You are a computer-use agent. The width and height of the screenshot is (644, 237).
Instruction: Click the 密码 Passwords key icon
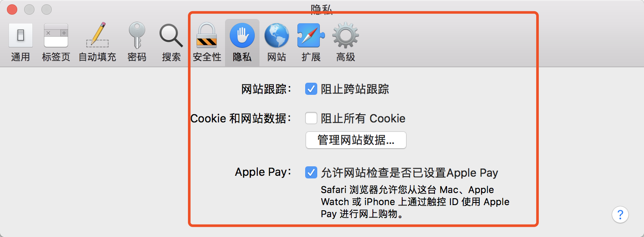pos(137,35)
